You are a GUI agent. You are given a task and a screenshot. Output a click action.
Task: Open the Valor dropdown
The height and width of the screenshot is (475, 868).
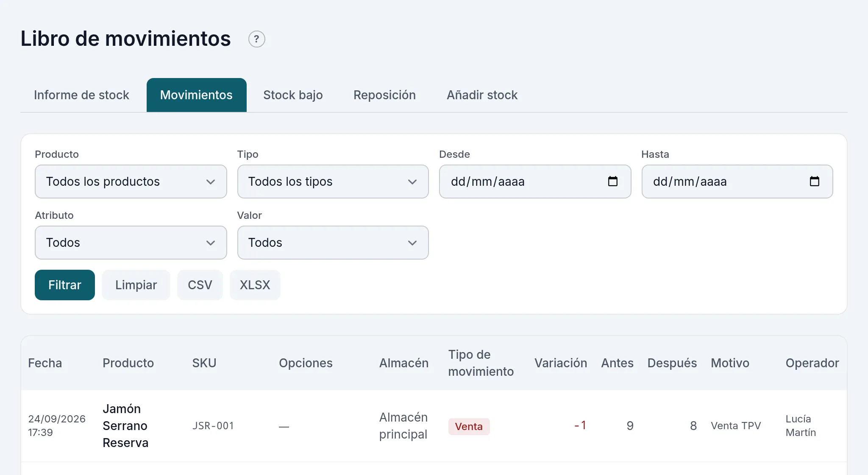click(333, 243)
